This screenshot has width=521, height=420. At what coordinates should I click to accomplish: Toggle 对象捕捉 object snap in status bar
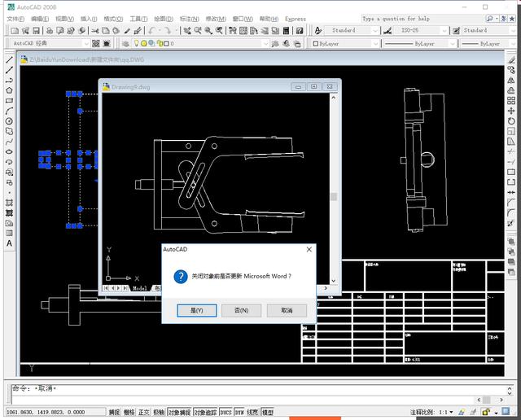[x=179, y=412]
